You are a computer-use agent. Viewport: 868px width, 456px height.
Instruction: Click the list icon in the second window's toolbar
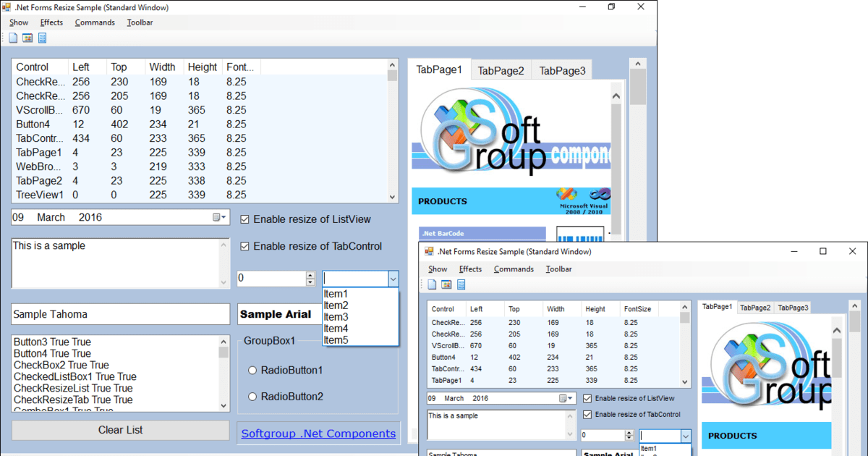pos(461,284)
